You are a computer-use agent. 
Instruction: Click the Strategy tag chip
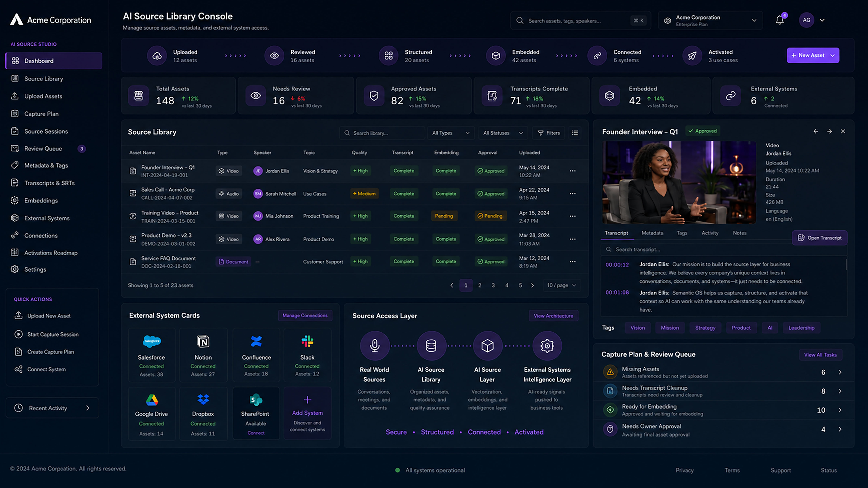(x=705, y=328)
